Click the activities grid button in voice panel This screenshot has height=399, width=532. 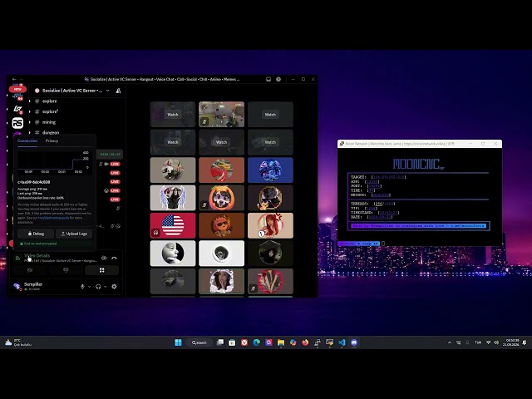coord(101,270)
